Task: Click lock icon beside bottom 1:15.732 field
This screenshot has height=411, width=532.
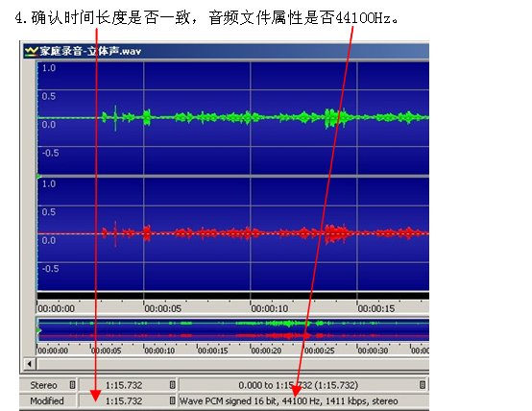Action: pyautogui.click(x=172, y=400)
